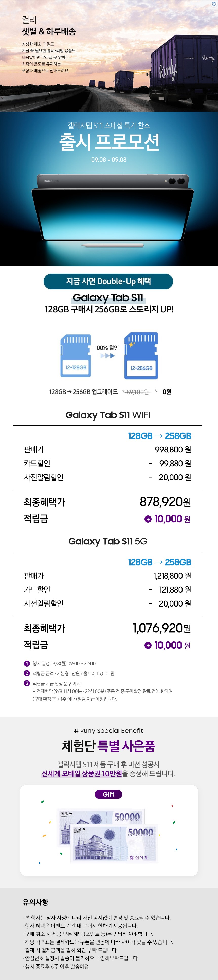Click the Galaxy Tab S11 5G section heading
The height and width of the screenshot is (980, 218).
pos(108,541)
